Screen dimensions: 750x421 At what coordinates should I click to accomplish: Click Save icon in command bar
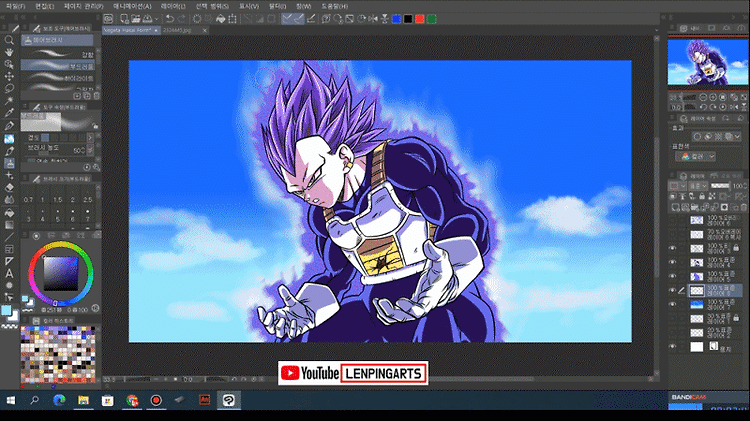[147, 19]
